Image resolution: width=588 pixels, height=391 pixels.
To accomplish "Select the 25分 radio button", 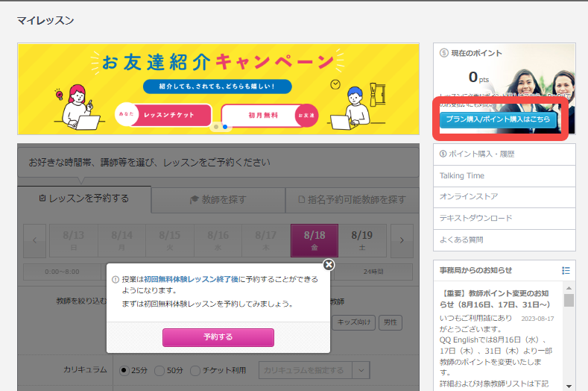I will (x=124, y=370).
